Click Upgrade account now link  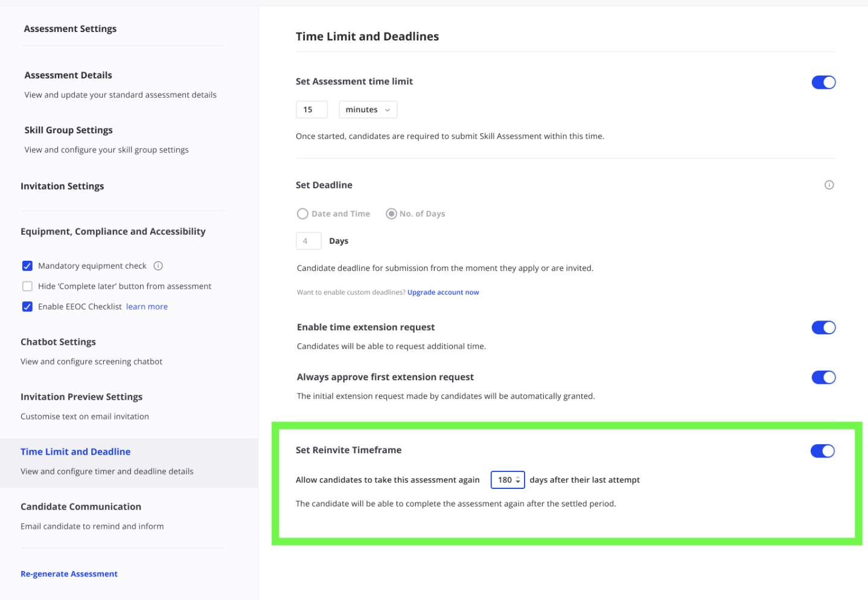443,292
